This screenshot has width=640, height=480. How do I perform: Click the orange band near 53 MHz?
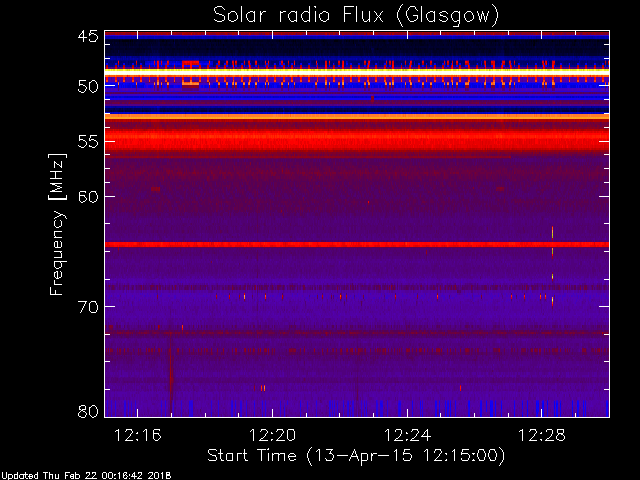357,117
